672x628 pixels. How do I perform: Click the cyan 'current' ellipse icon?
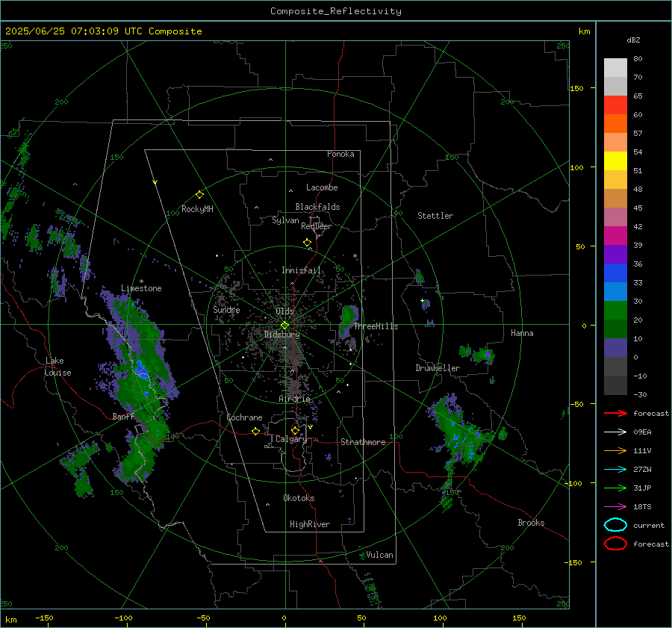[x=615, y=525]
